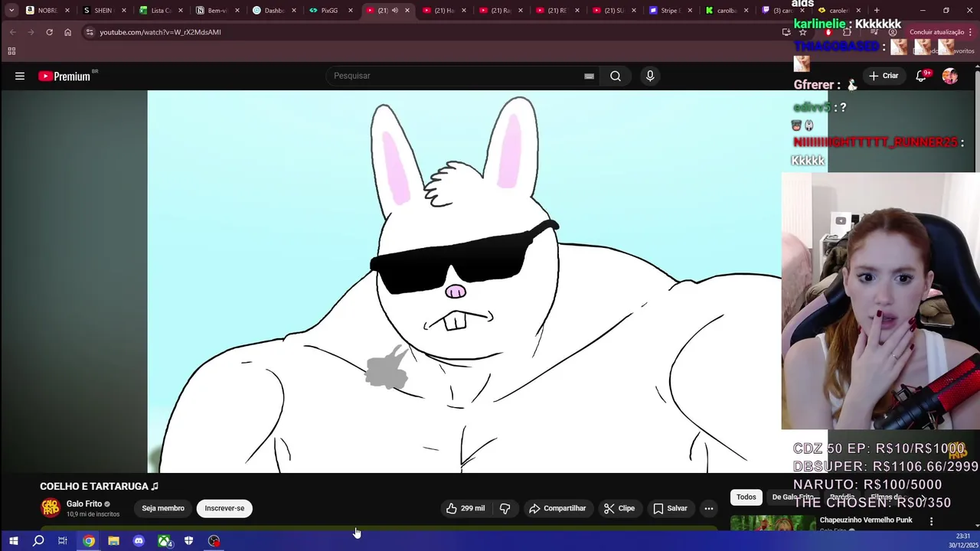The image size is (980, 551).
Task: Like the video with 299 mil
Action: tap(465, 508)
